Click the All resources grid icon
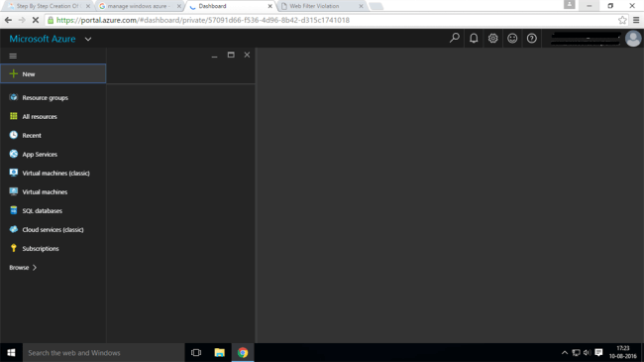 14,116
